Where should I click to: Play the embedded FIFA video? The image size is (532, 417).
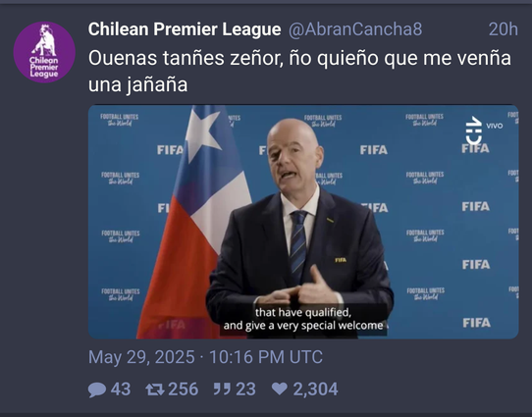click(303, 222)
